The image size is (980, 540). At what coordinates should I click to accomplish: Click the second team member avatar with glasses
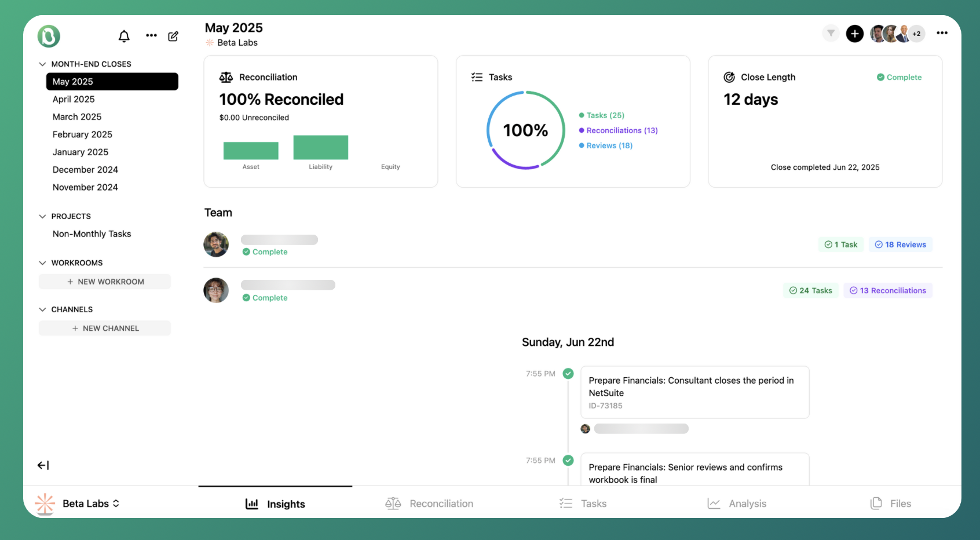tap(216, 290)
